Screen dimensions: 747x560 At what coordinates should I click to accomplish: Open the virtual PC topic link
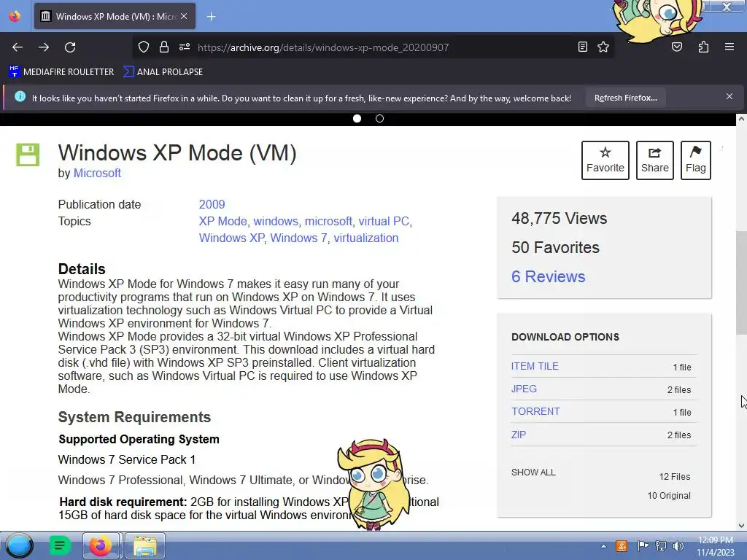point(384,221)
